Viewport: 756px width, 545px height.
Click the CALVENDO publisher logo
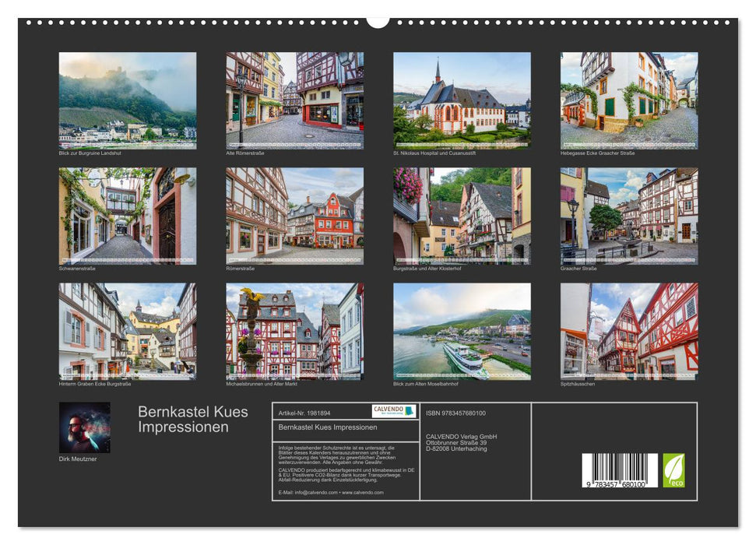tap(393, 411)
